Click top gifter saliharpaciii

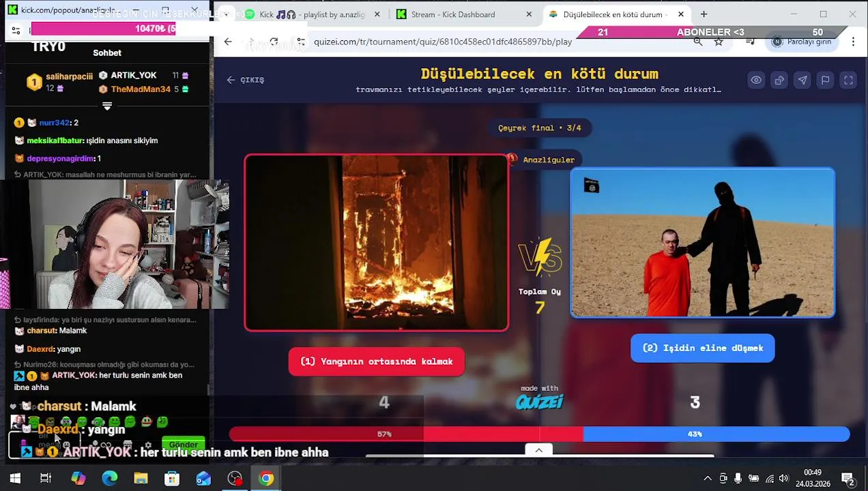69,76
